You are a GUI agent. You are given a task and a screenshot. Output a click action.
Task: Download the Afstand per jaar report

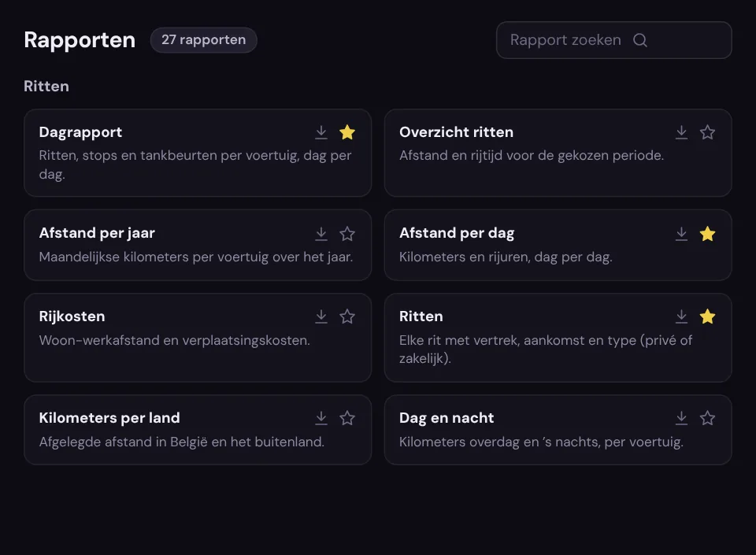pos(321,234)
